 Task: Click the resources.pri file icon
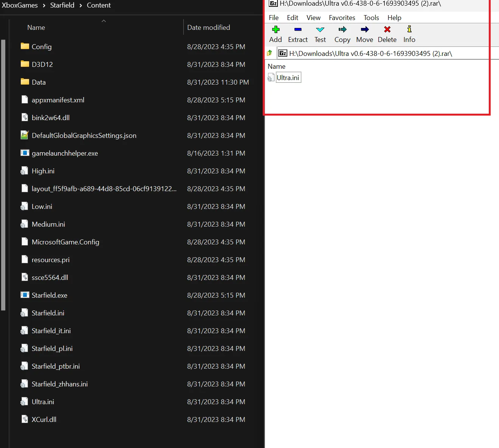coord(25,259)
